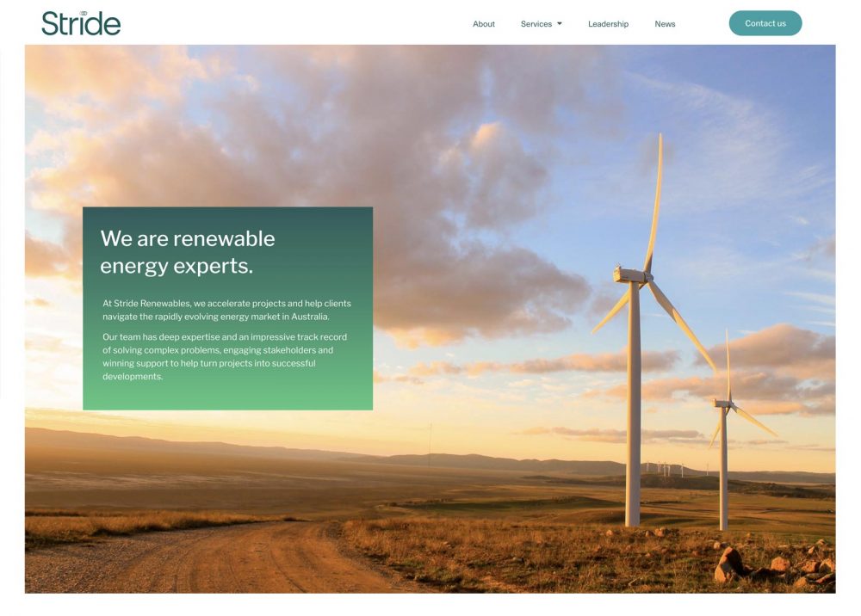Expand the dropdown arrow next to Services
Viewport: 861px width, 616px height.
[x=560, y=24]
